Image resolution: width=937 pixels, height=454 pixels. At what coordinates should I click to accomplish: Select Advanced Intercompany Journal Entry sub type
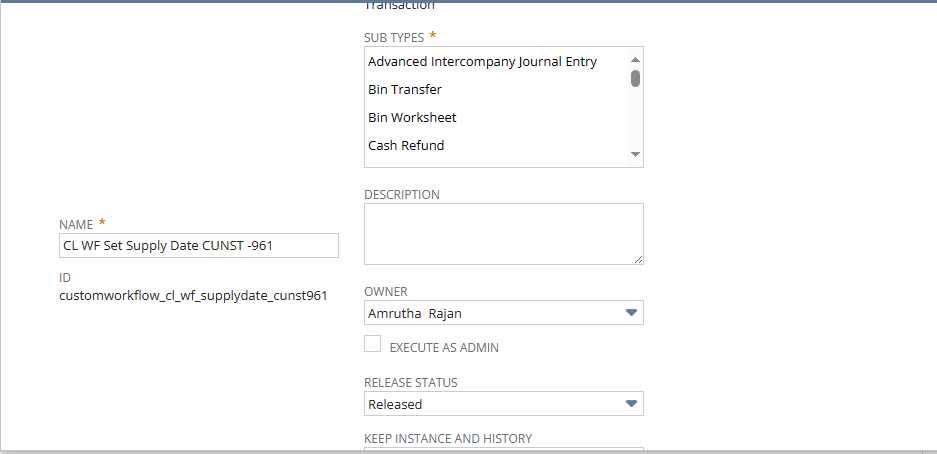[x=482, y=61]
